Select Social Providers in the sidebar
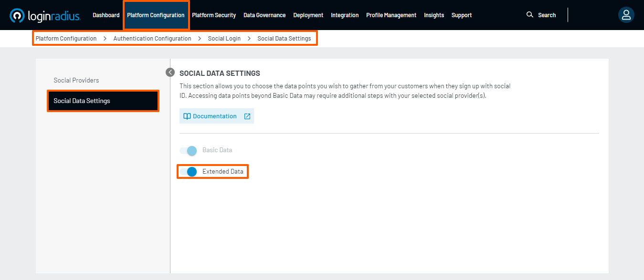Screen dimensions: 644x280 click(76, 80)
